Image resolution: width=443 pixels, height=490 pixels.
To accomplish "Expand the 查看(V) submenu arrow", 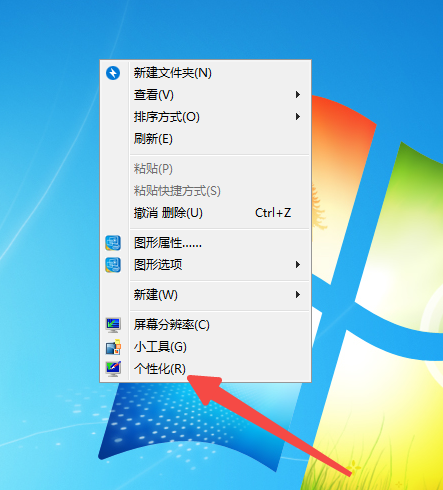I will coord(298,95).
